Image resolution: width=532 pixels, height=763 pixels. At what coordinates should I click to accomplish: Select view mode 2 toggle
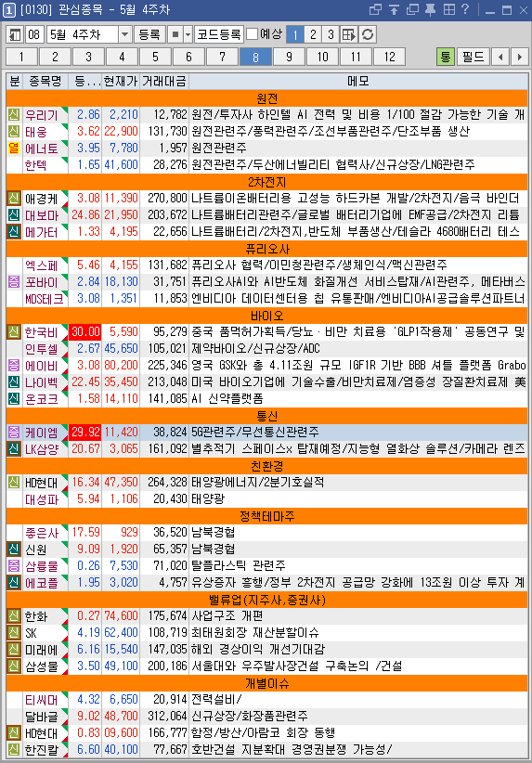pos(313,34)
